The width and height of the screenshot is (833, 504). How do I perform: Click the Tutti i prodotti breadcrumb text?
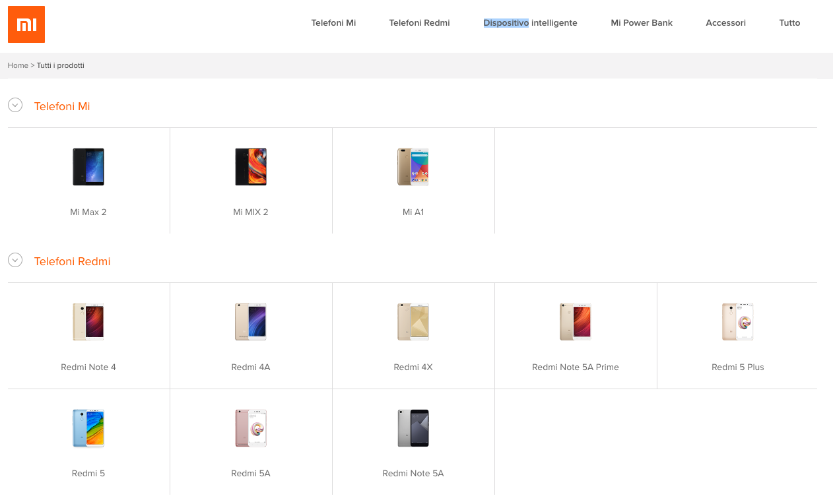[61, 65]
